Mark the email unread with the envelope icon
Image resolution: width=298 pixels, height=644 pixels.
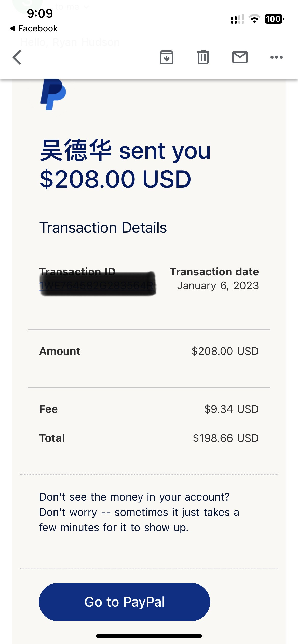click(240, 57)
